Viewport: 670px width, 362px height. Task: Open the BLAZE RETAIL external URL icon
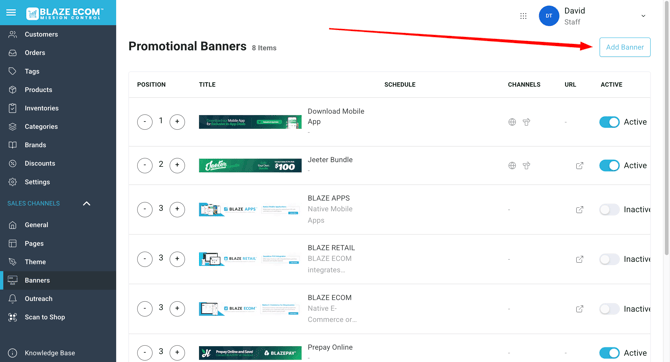point(579,259)
